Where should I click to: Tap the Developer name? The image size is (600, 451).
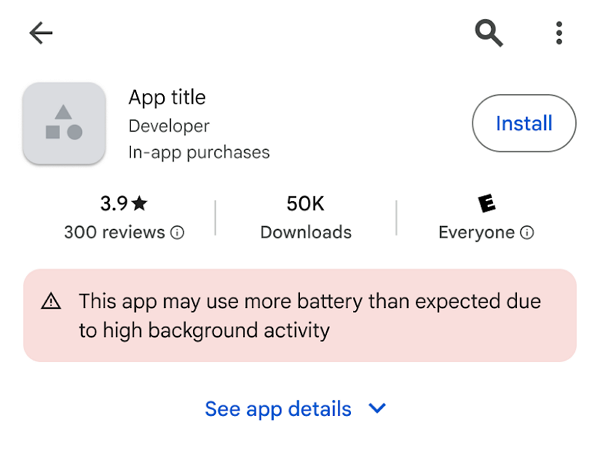click(x=169, y=126)
